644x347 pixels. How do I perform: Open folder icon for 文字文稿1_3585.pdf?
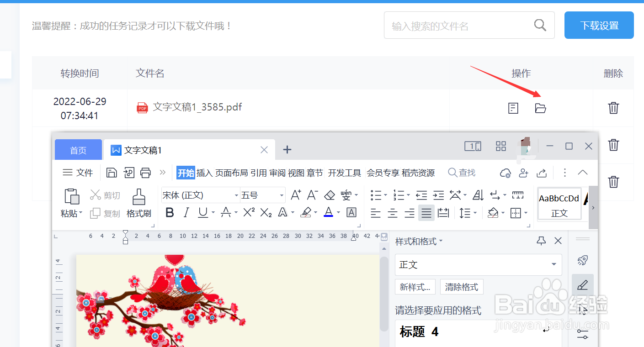click(541, 108)
